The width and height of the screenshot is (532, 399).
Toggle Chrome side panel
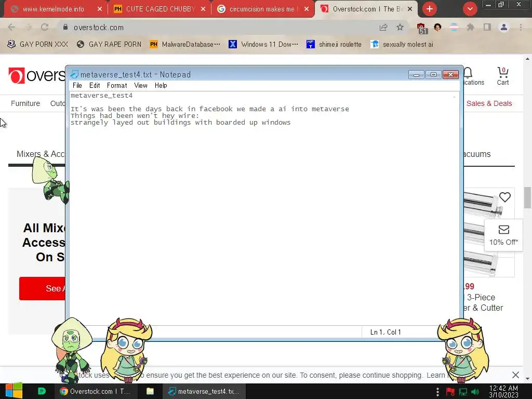(487, 27)
